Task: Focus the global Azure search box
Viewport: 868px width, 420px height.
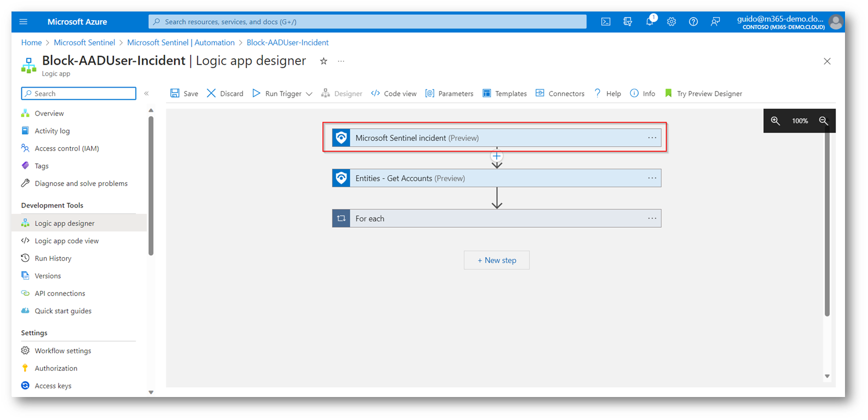Action: pyautogui.click(x=367, y=22)
